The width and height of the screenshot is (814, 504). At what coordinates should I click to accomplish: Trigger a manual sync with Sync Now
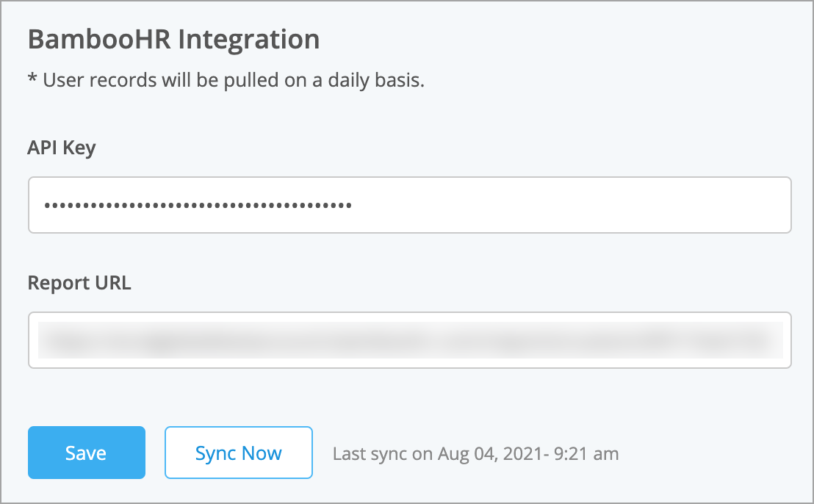click(238, 453)
